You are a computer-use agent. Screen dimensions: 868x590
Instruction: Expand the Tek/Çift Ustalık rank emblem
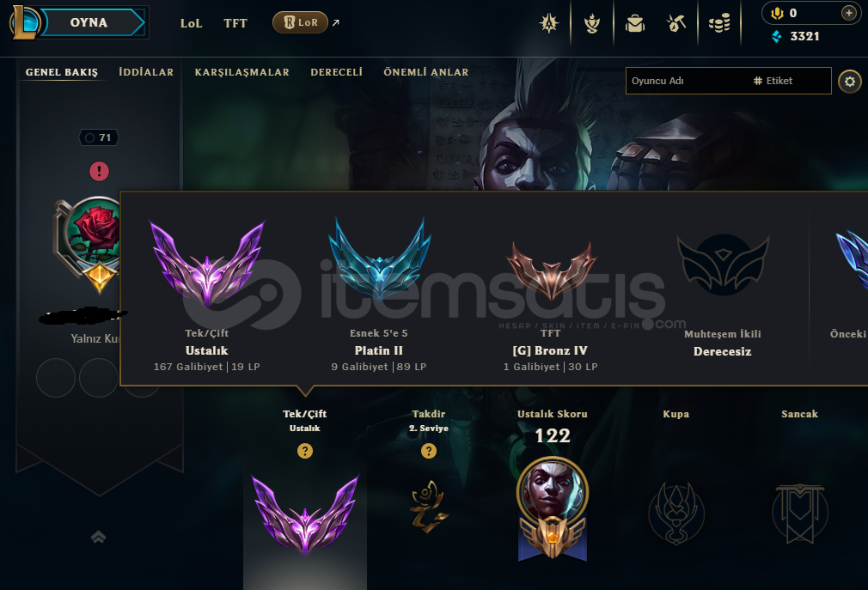(x=305, y=514)
